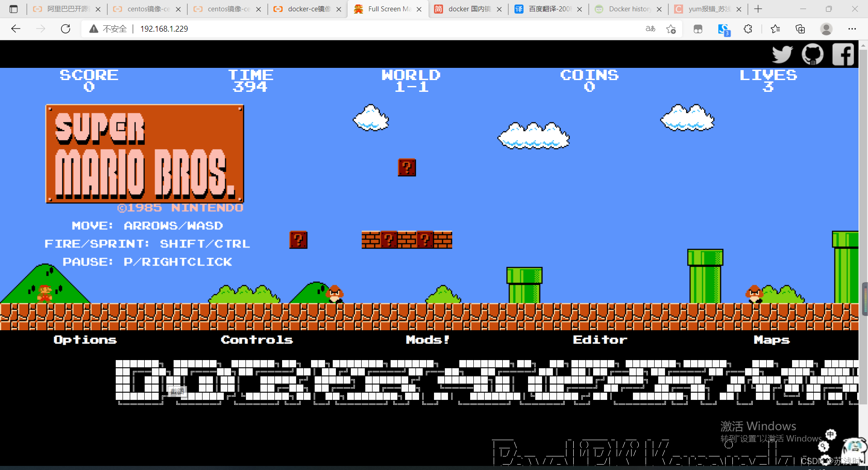Close the yum报错 tab
Image resolution: width=868 pixels, height=470 pixels.
point(739,9)
